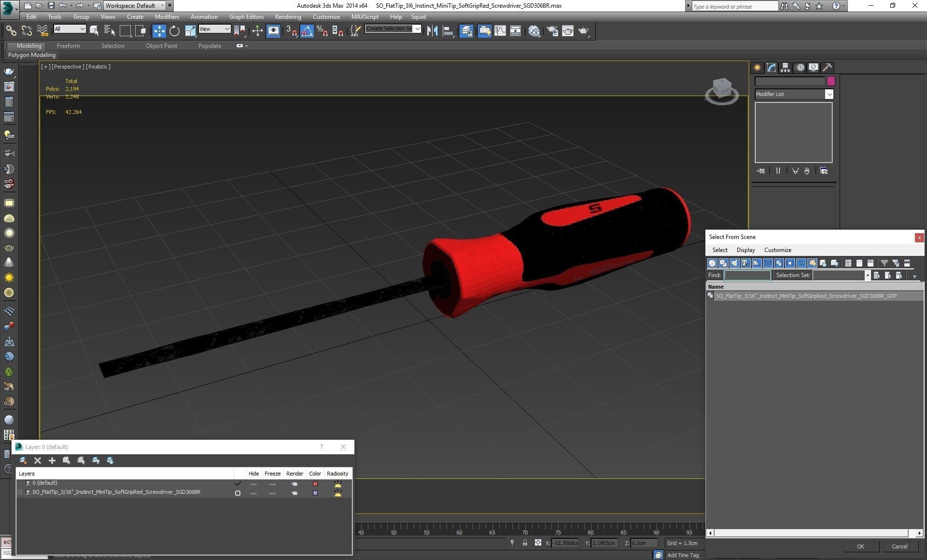Open the Motion command panel tab

point(800,68)
